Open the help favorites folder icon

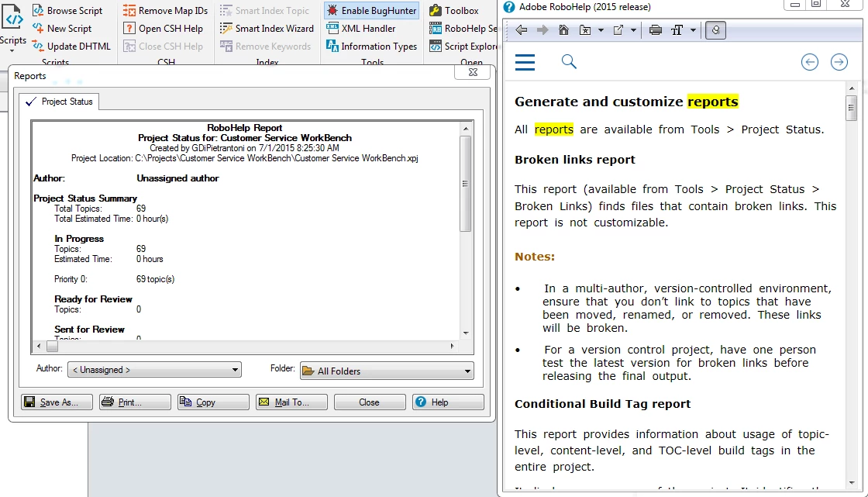click(x=585, y=30)
